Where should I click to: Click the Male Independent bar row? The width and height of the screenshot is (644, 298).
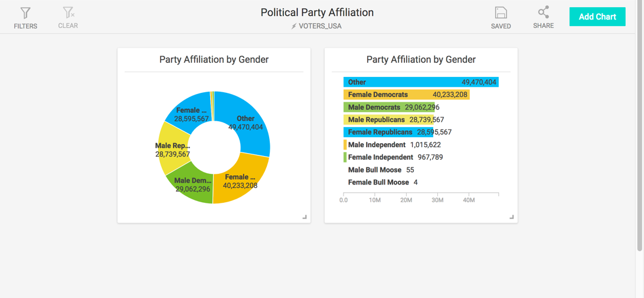(x=377, y=145)
